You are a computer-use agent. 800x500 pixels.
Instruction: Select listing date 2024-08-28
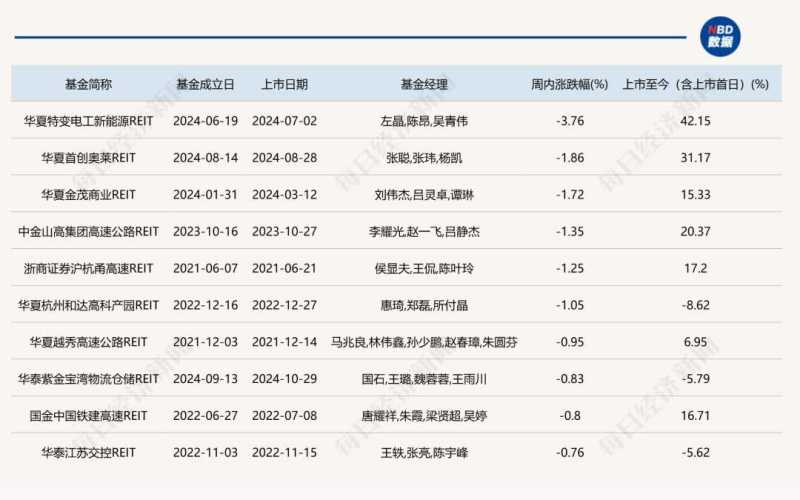pyautogui.click(x=284, y=158)
